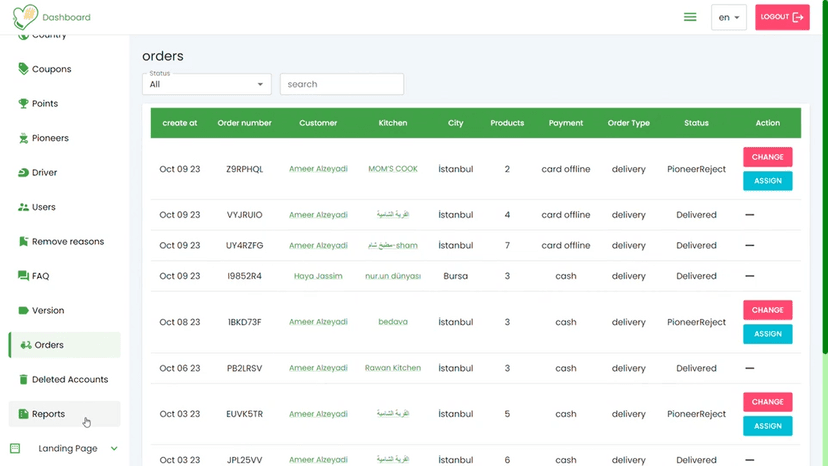
Task: Click the Users people icon
Action: coord(23,207)
